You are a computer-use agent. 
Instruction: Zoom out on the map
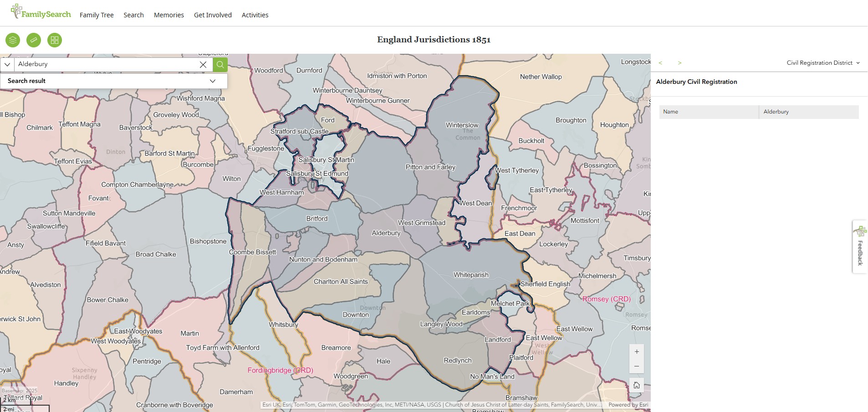tap(636, 366)
